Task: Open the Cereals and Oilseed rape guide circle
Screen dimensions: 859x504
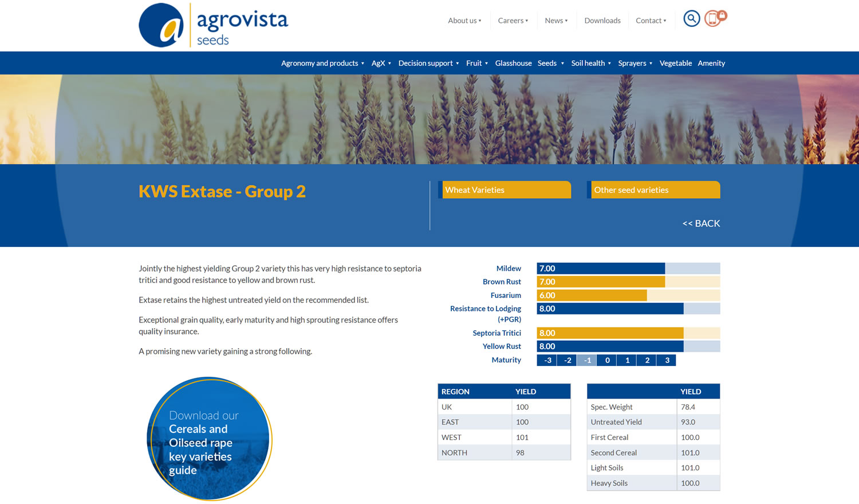Action: (210, 439)
